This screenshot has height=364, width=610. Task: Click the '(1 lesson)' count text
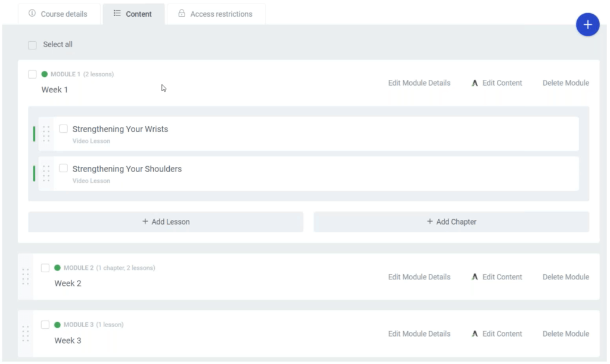click(110, 324)
